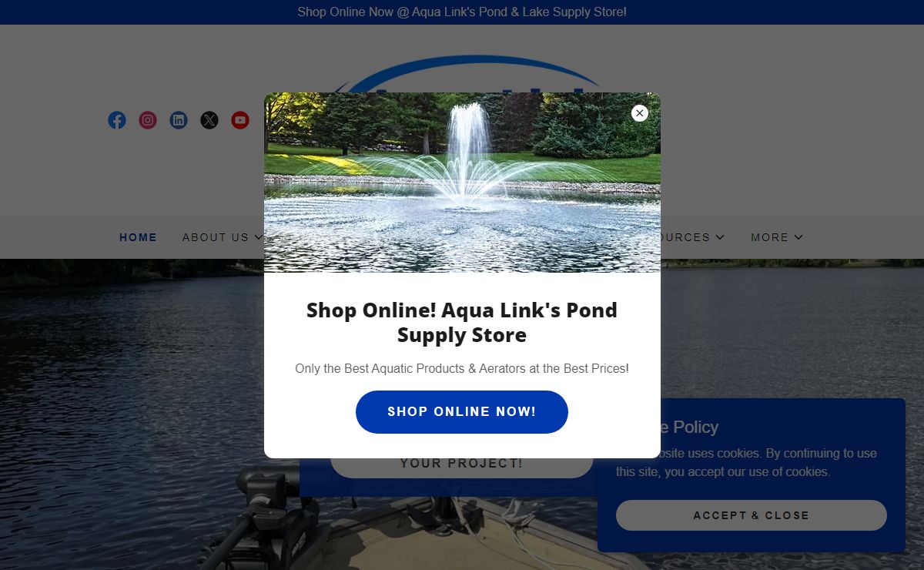Open the LinkedIn social icon
This screenshot has height=570, width=924.
click(x=179, y=120)
